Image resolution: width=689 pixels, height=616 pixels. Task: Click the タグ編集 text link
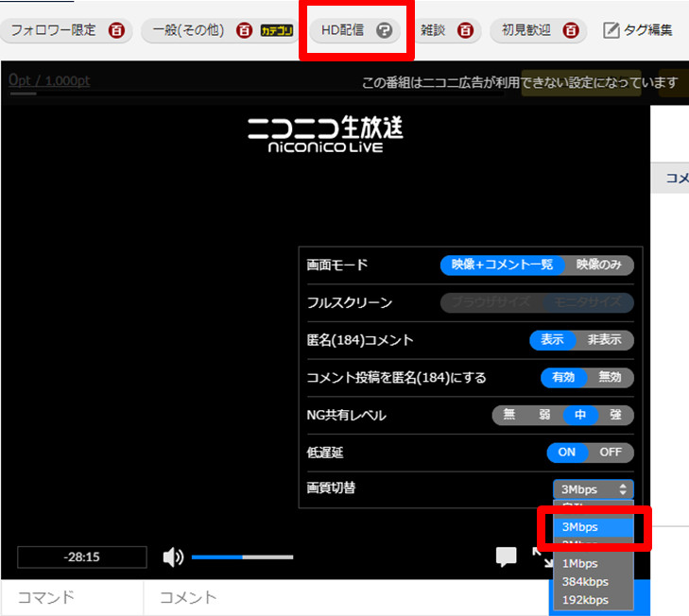(647, 30)
